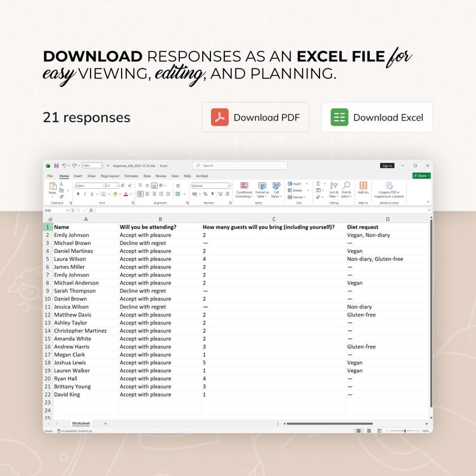Switch to the Formulas ribbon tab

(131, 176)
